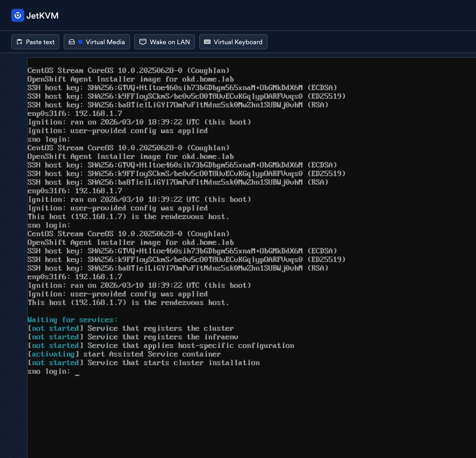The height and width of the screenshot is (458, 476).
Task: Click the JetKVM brand name text
Action: tap(42, 16)
